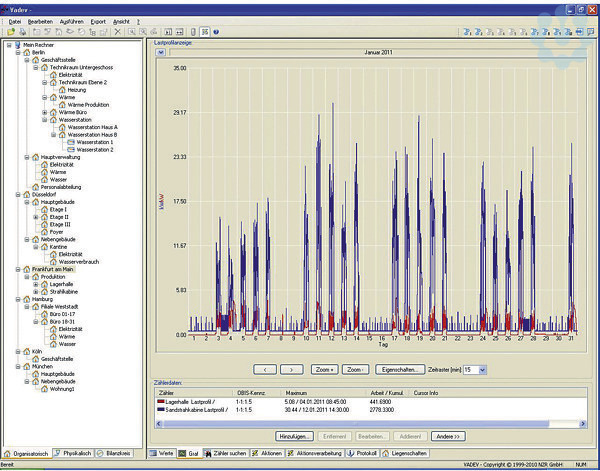Open the Export menu
The image size is (600, 471).
point(98,20)
